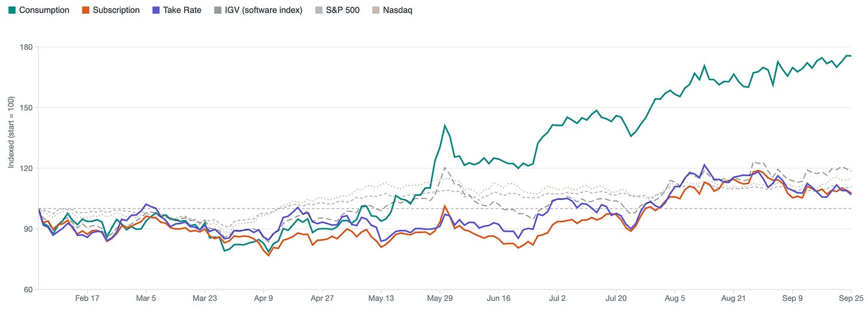868x318 pixels.
Task: Click the S&P 500 legend swatch
Action: (319, 10)
